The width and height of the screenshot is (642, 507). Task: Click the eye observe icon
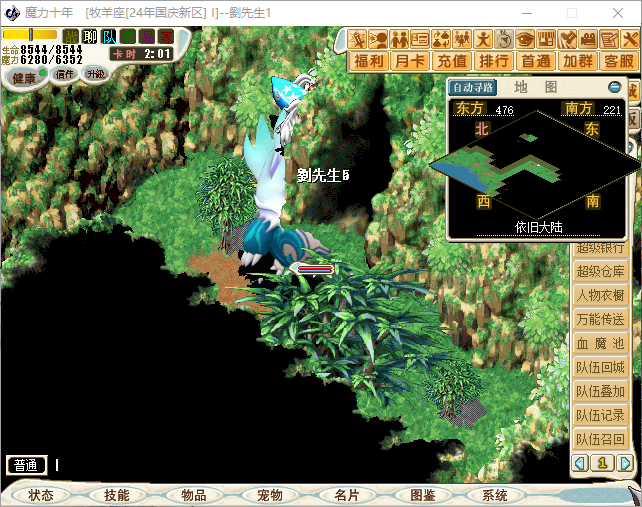point(525,39)
